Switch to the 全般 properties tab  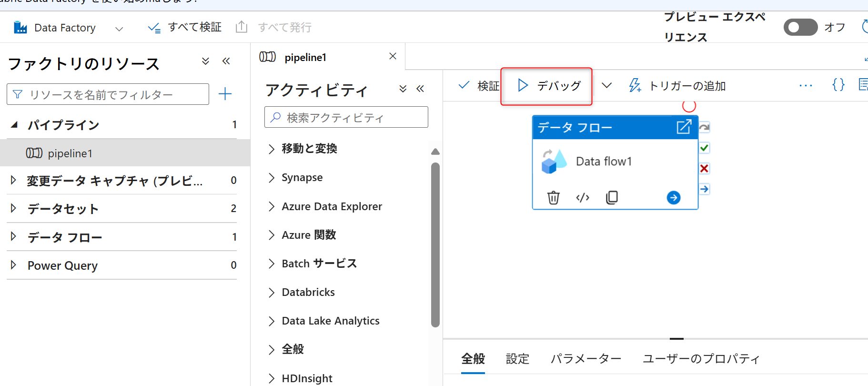[473, 359]
